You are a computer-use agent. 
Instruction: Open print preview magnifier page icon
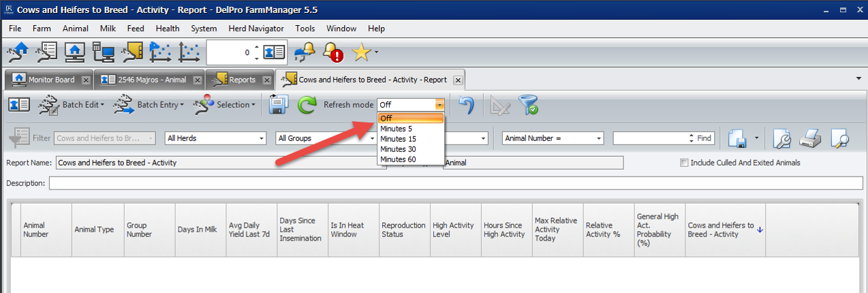click(x=839, y=138)
